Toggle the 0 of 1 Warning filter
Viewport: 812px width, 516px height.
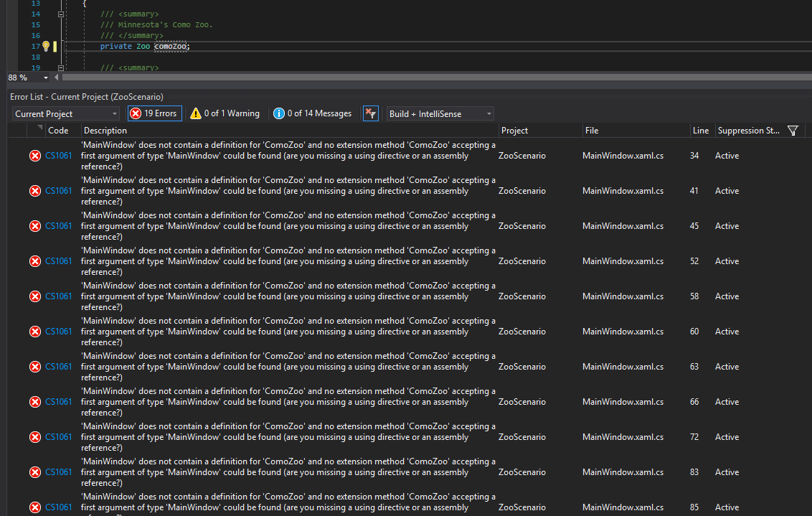(225, 113)
